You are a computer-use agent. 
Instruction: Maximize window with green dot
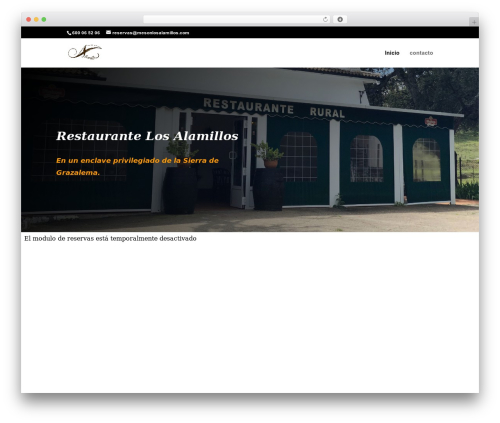coord(44,19)
